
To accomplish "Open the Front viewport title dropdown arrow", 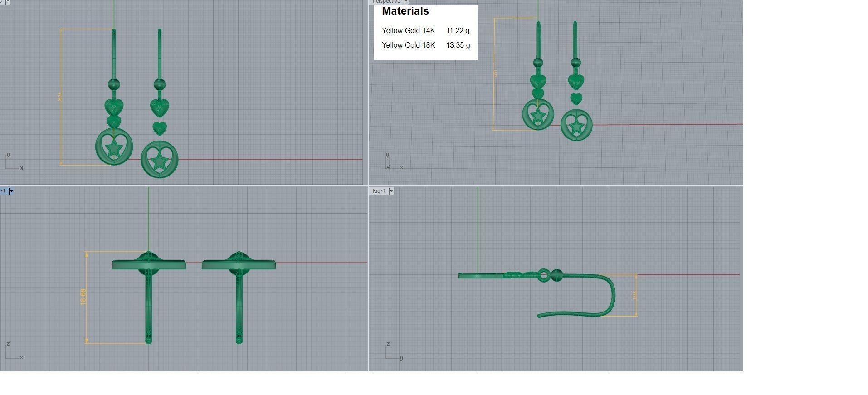I will click(11, 191).
